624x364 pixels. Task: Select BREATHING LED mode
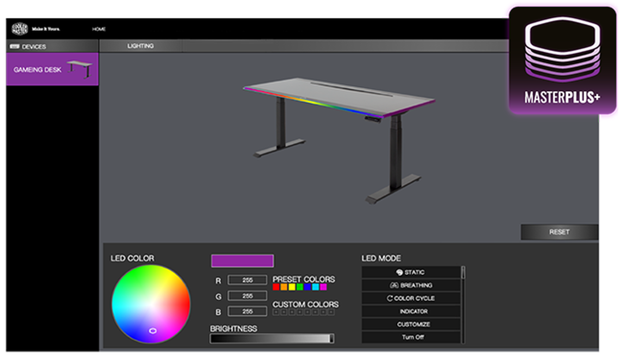pyautogui.click(x=411, y=285)
